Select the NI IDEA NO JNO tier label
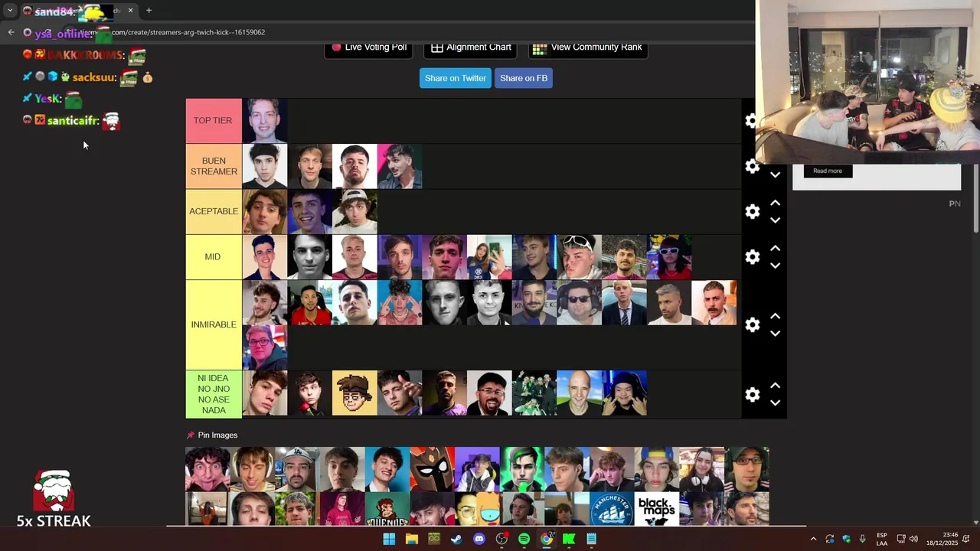Viewport: 980px width, 551px height. 214,394
